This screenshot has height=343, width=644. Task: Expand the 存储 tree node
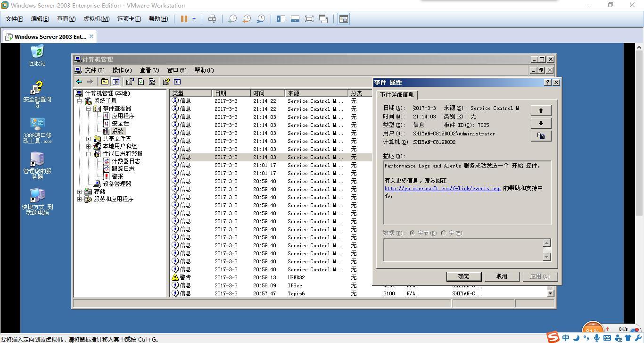pos(80,192)
